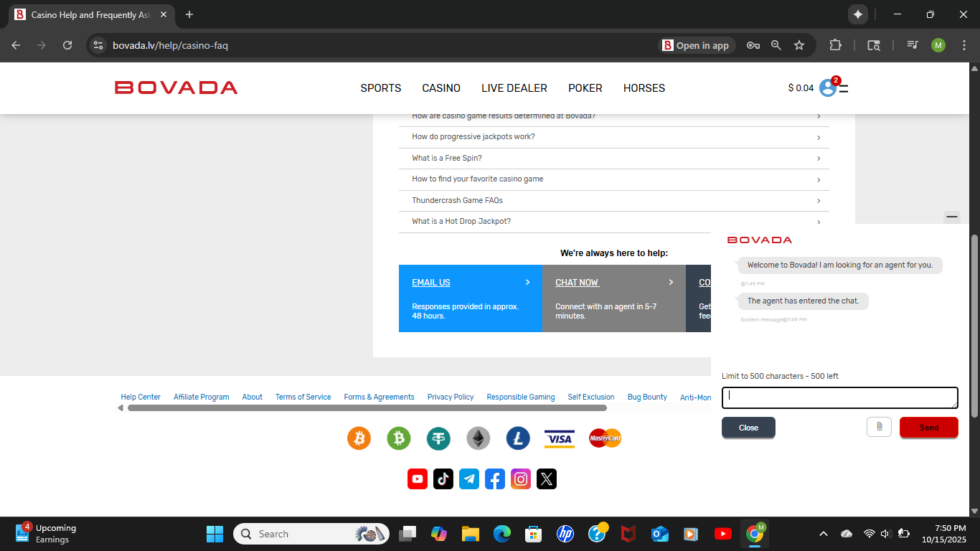Go to the CASINO navigation tab

[441, 88]
